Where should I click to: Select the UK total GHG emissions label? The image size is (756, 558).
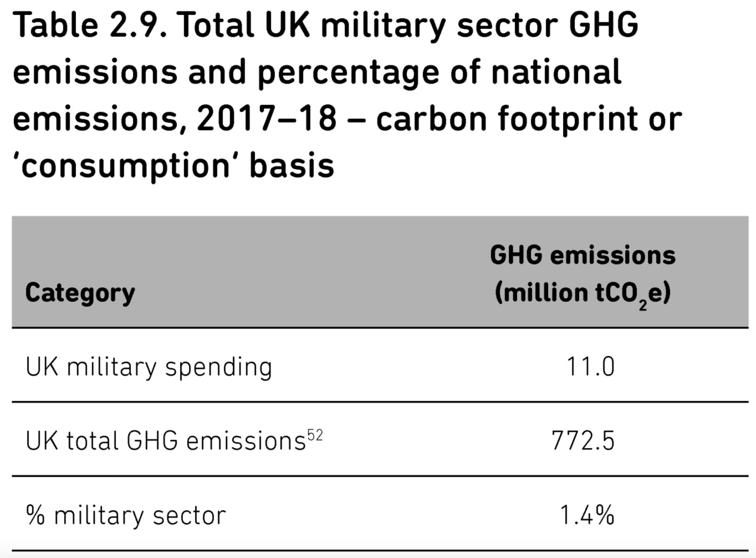pyautogui.click(x=166, y=441)
